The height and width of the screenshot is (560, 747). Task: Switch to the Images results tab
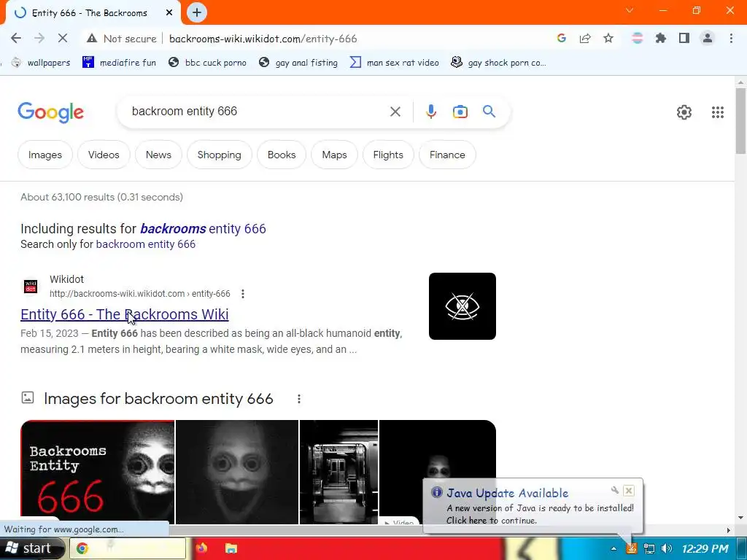[x=44, y=155]
